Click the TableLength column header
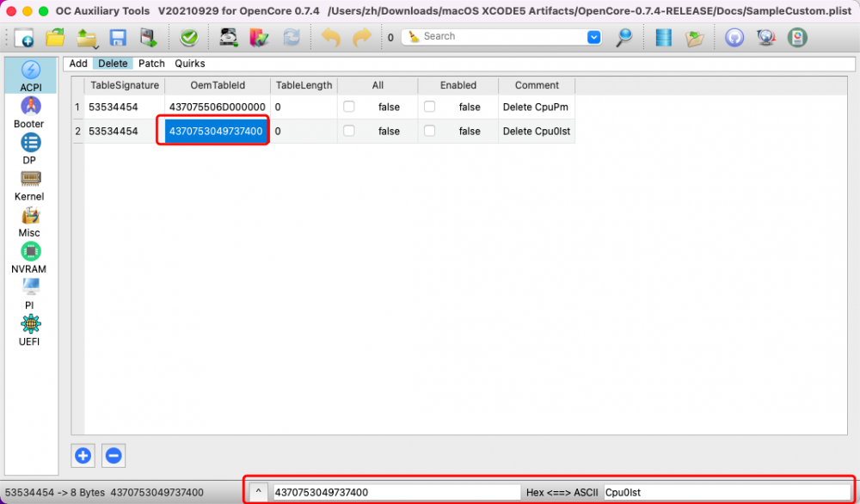Viewport: 860px width, 504px height. tap(304, 85)
